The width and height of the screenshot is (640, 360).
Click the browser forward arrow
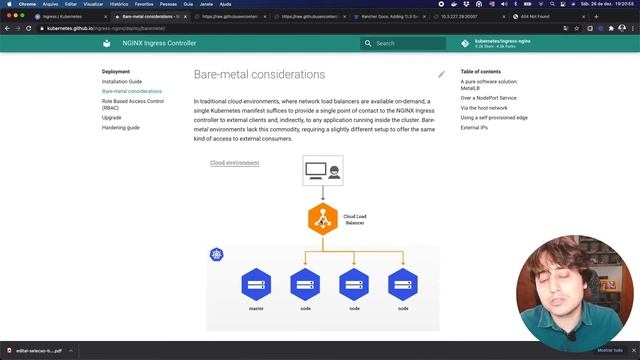tap(18, 29)
